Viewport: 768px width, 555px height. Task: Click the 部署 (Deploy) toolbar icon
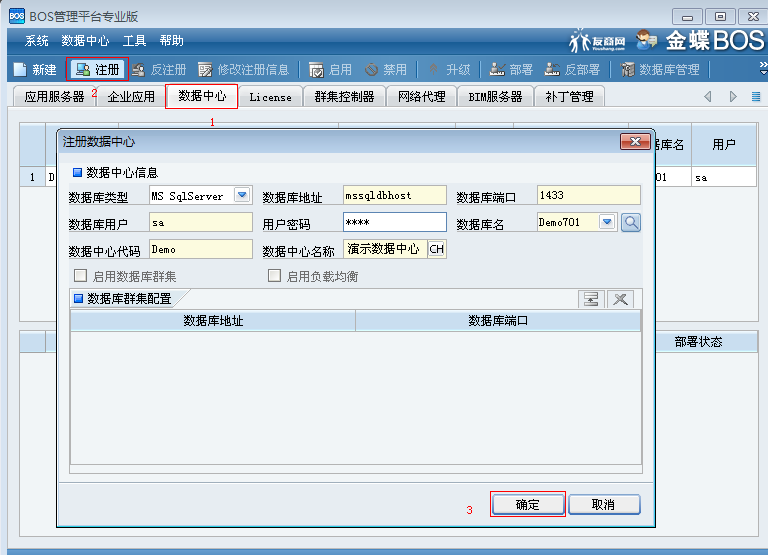tap(497, 70)
